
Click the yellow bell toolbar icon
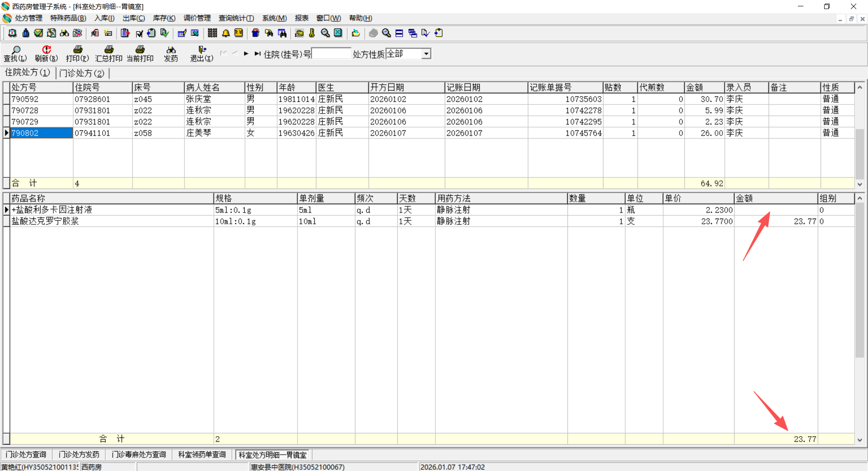[x=226, y=33]
